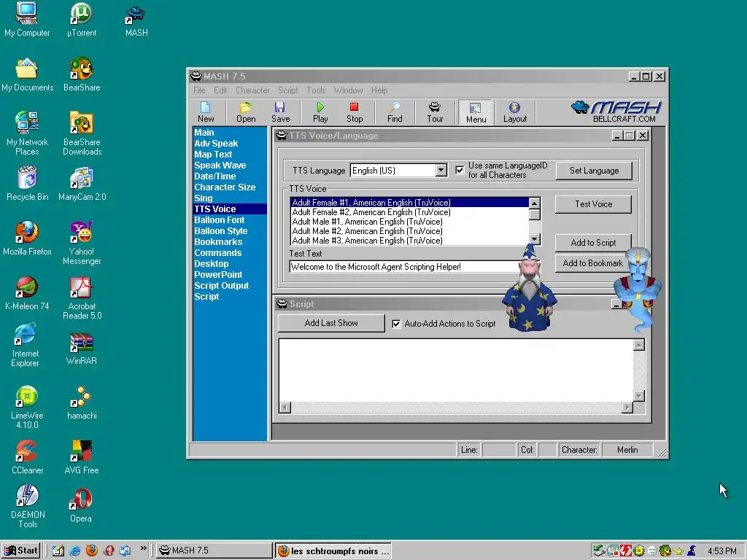This screenshot has height=560, width=747.
Task: Select the BearShare Downloads folder icon
Action: point(82,133)
